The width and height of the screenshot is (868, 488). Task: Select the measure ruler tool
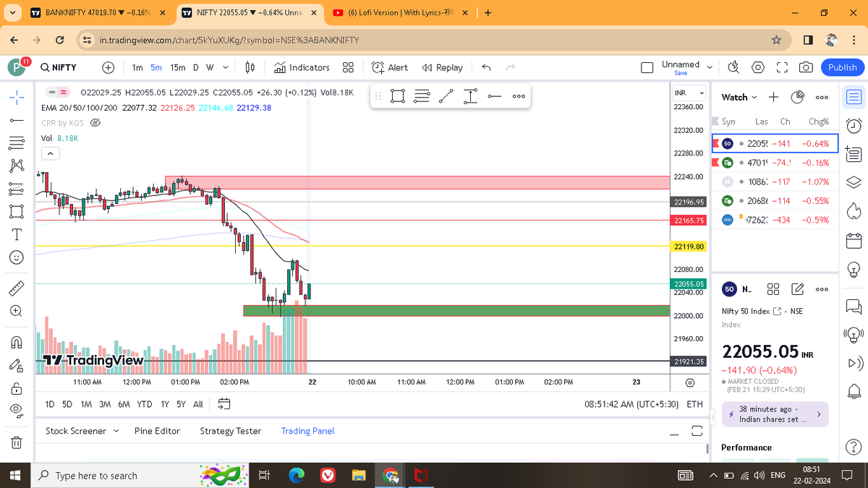click(x=14, y=288)
